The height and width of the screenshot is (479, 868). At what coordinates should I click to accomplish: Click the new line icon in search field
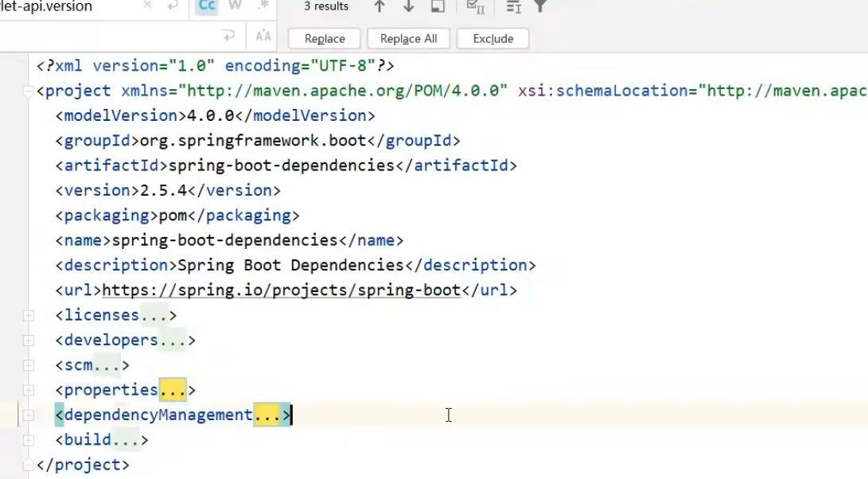(173, 6)
